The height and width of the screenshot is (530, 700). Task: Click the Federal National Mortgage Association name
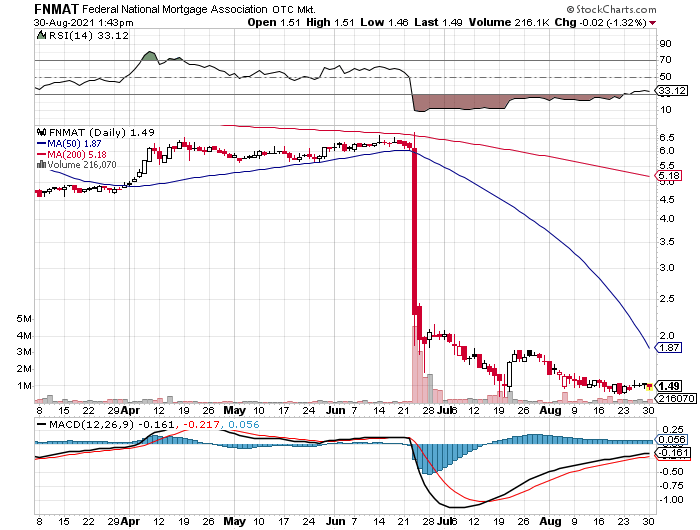[x=175, y=9]
